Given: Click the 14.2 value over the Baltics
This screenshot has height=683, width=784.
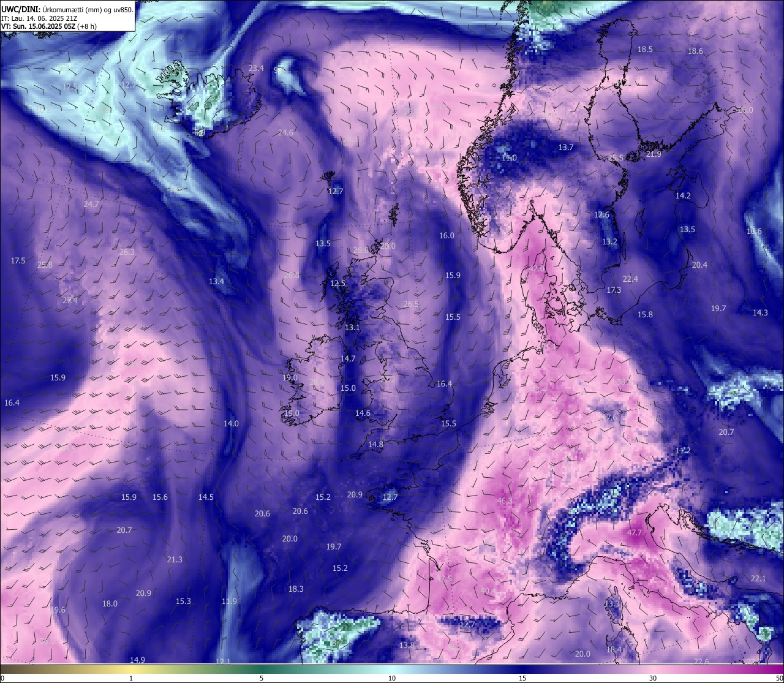Looking at the screenshot, I should pos(683,195).
